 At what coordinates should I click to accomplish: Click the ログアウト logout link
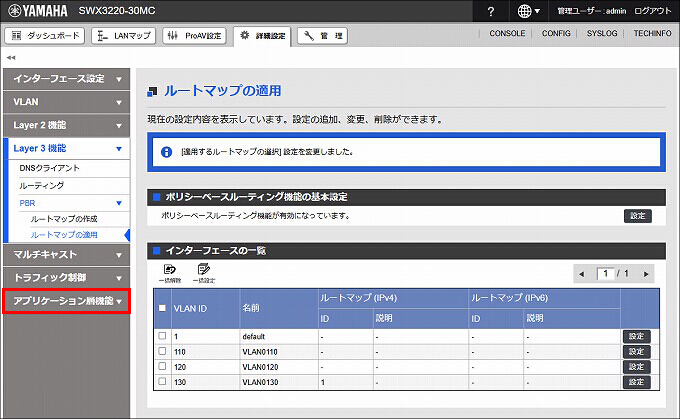(653, 11)
